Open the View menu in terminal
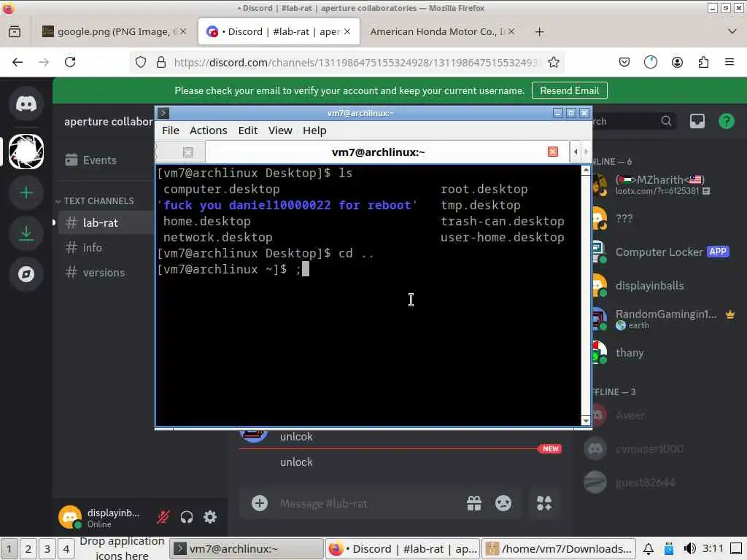 280,131
